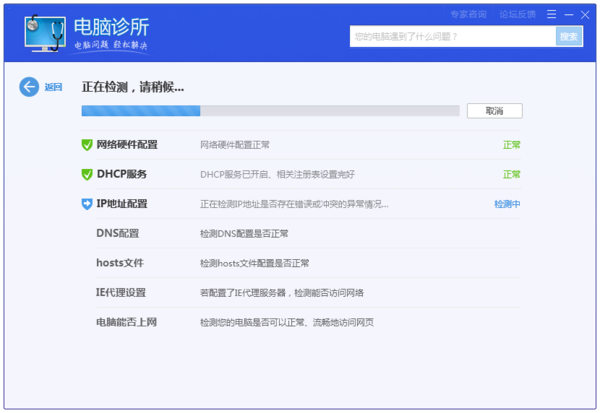Viewport: 600px width, 413px height.
Task: Click the 返回 text link
Action: (x=53, y=87)
